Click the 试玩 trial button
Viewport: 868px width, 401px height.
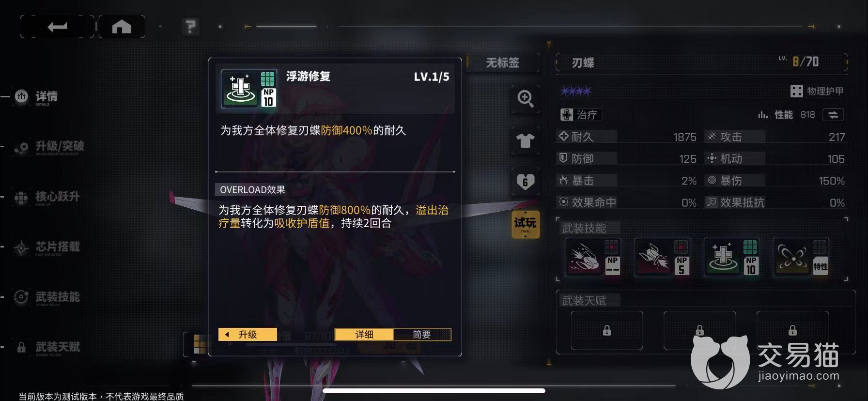click(x=526, y=224)
